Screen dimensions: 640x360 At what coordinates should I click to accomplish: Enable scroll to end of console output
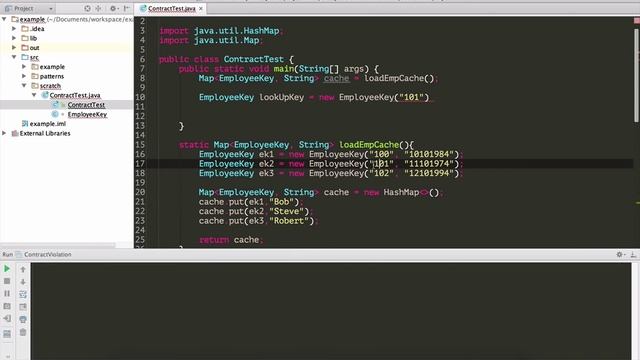click(x=23, y=307)
